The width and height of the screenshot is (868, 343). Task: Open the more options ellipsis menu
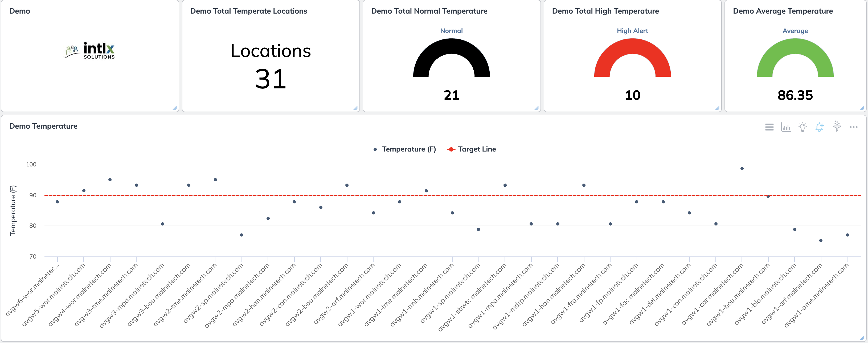point(854,127)
